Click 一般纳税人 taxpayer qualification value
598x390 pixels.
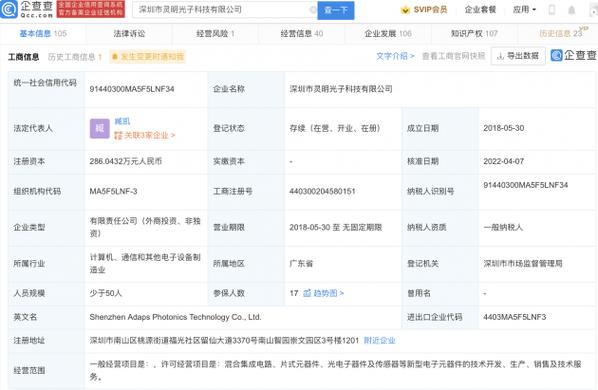point(503,227)
